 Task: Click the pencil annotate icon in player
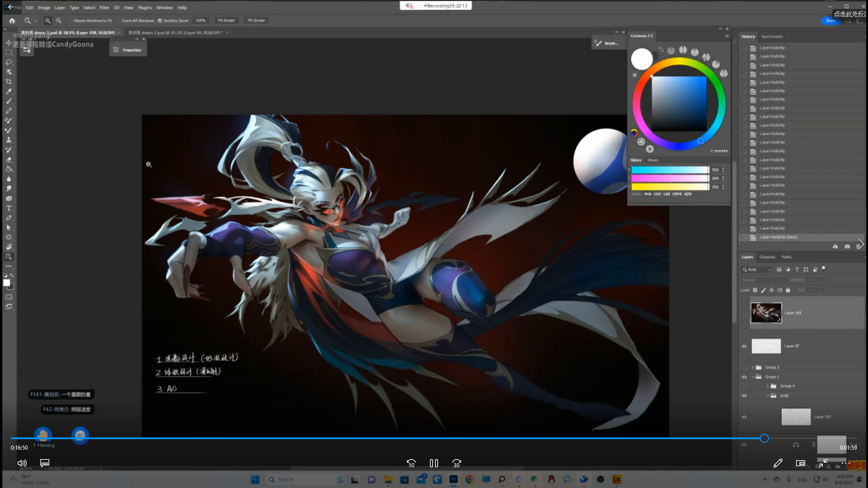pos(778,463)
